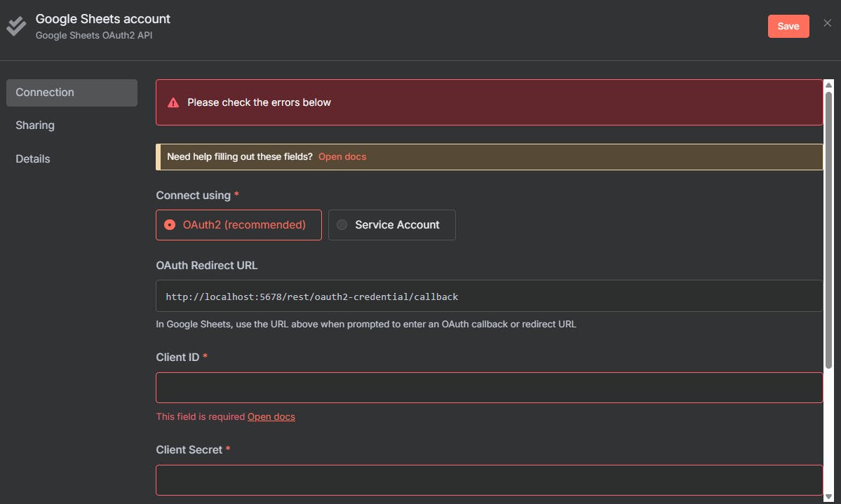
Task: Open docs link under Client ID error
Action: pyautogui.click(x=271, y=416)
